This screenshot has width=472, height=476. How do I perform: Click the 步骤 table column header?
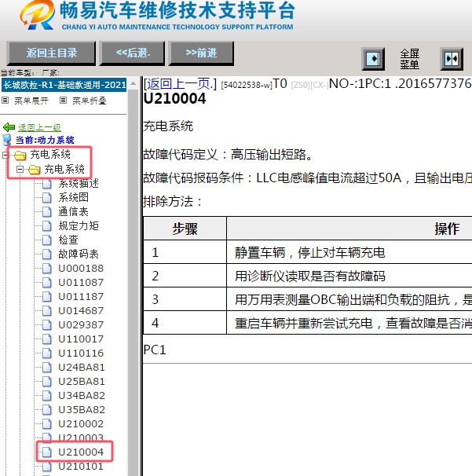pyautogui.click(x=185, y=229)
